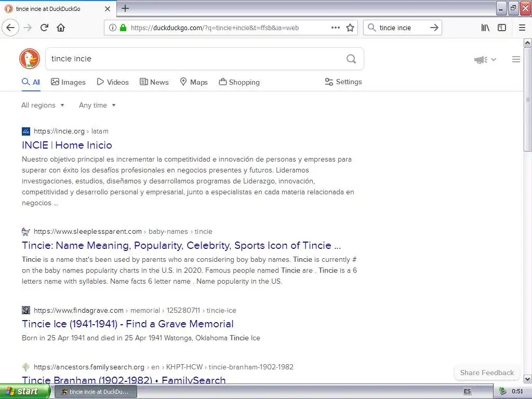532x399 pixels.
Task: Open a new tab with plus button
Action: tap(125, 8)
